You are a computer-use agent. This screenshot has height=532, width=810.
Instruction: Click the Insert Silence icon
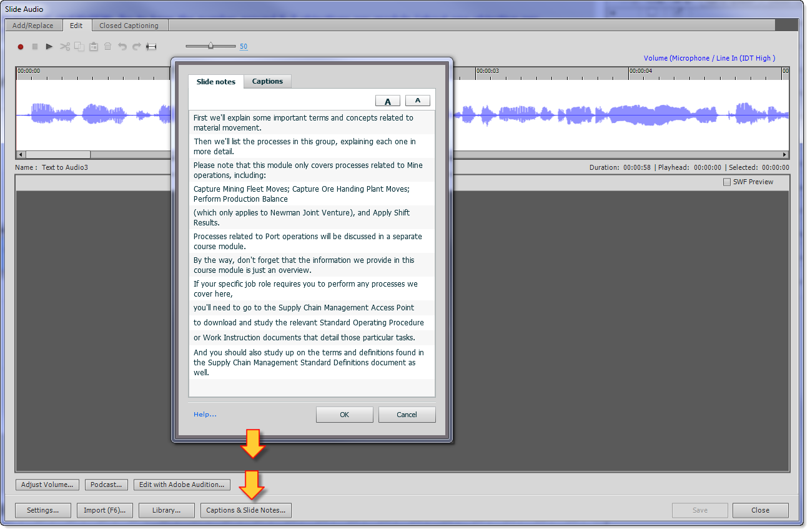tap(151, 46)
